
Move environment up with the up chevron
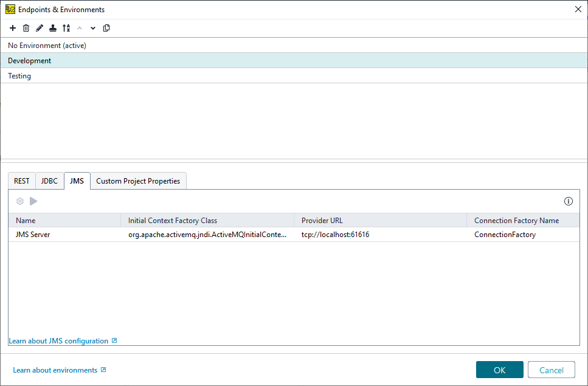pyautogui.click(x=80, y=28)
